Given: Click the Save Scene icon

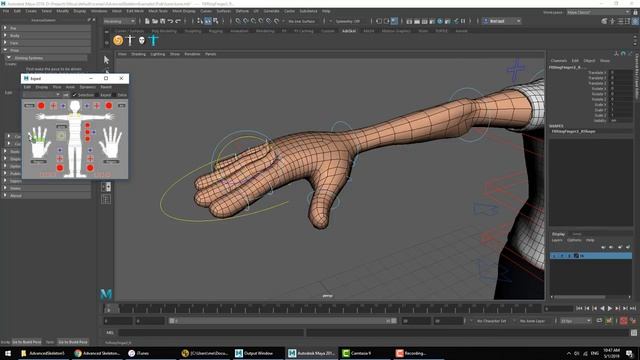Looking at the screenshot, I should 162,21.
